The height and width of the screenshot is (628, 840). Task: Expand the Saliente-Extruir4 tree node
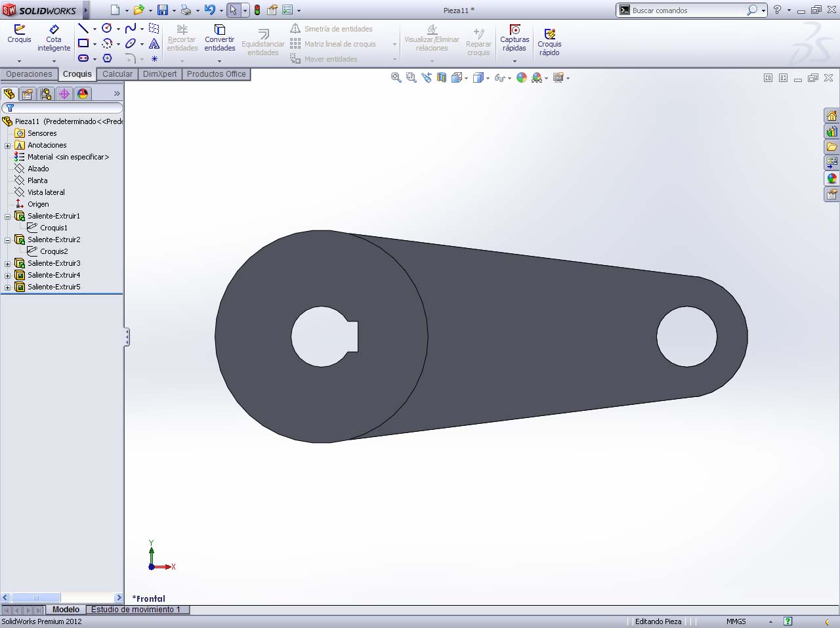pos(7,275)
